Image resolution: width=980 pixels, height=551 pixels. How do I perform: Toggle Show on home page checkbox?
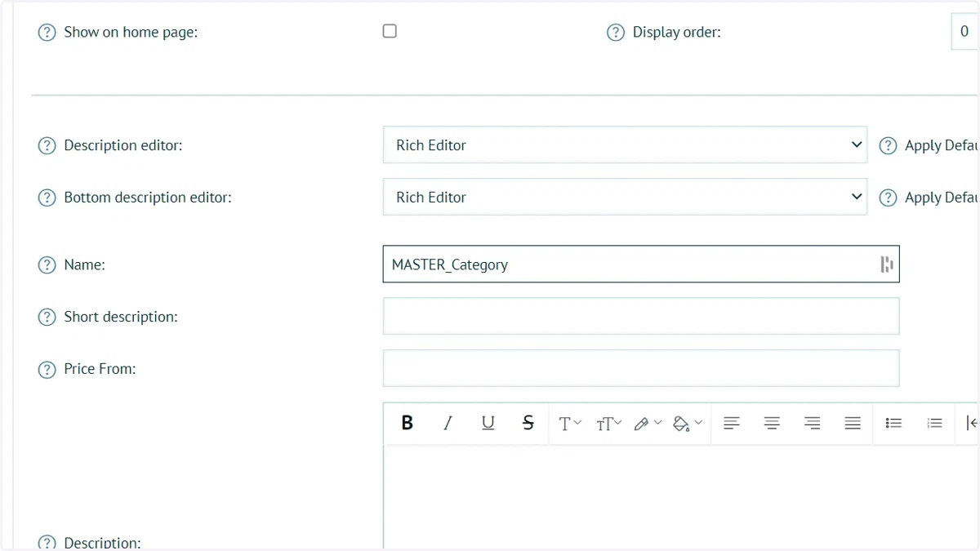390,31
